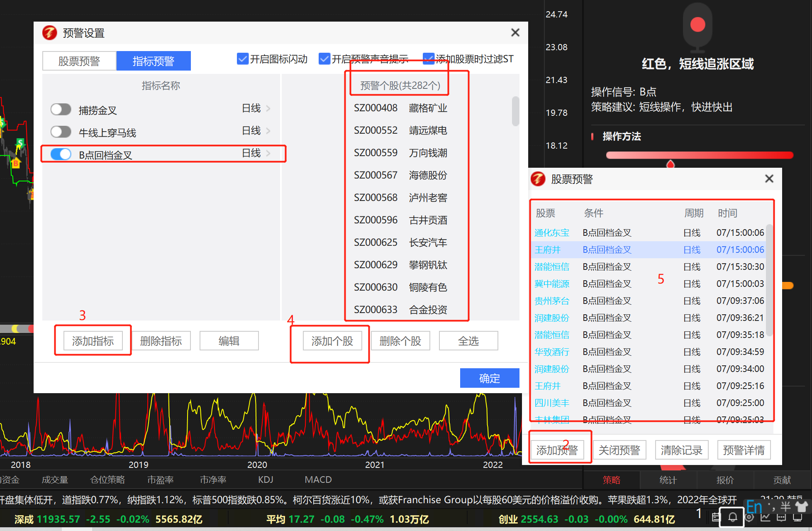Select SZ000568 泸州老窖 row
Image resolution: width=812 pixels, height=531 pixels.
click(400, 198)
